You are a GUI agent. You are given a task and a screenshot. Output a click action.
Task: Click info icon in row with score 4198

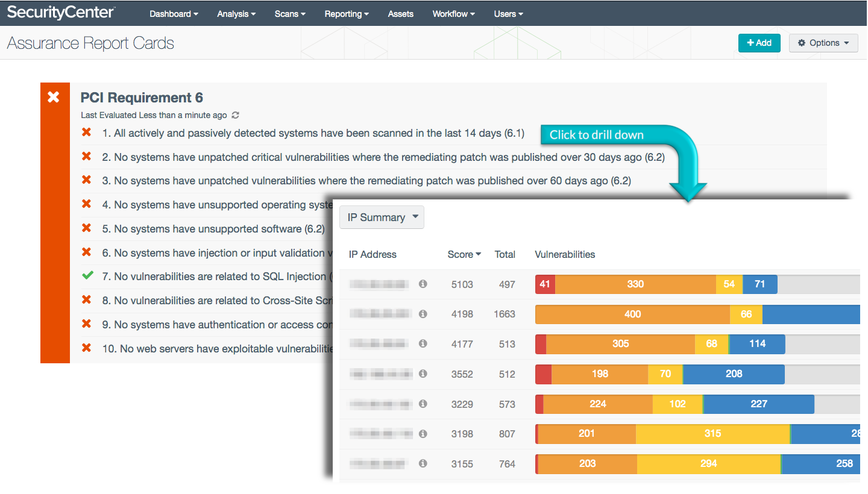click(x=423, y=314)
